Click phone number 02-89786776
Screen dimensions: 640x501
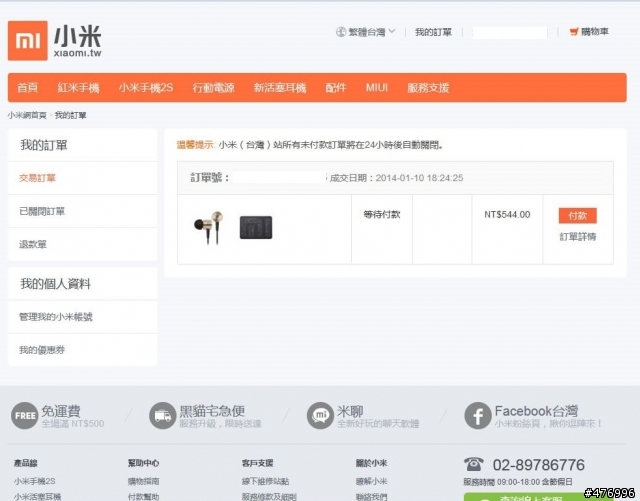click(538, 465)
